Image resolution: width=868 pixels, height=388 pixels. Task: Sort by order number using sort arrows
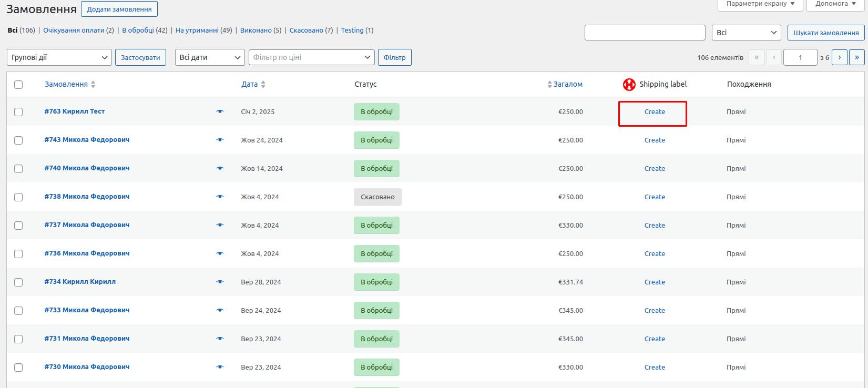click(93, 84)
